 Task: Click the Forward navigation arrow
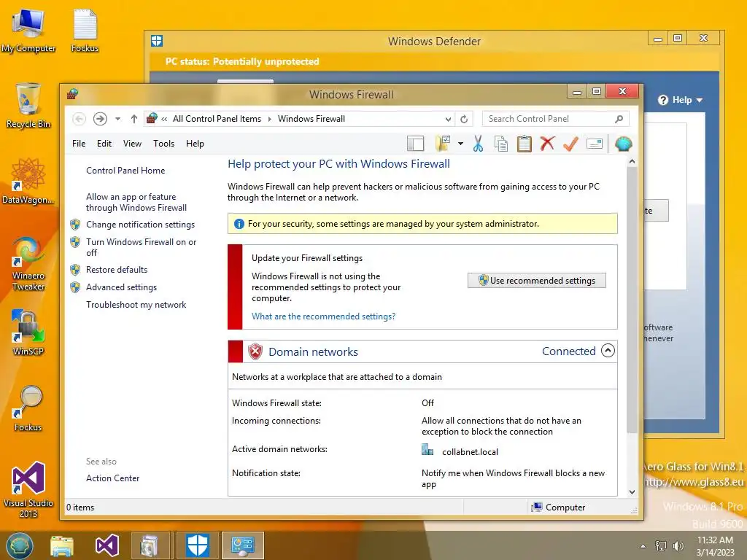coord(99,119)
